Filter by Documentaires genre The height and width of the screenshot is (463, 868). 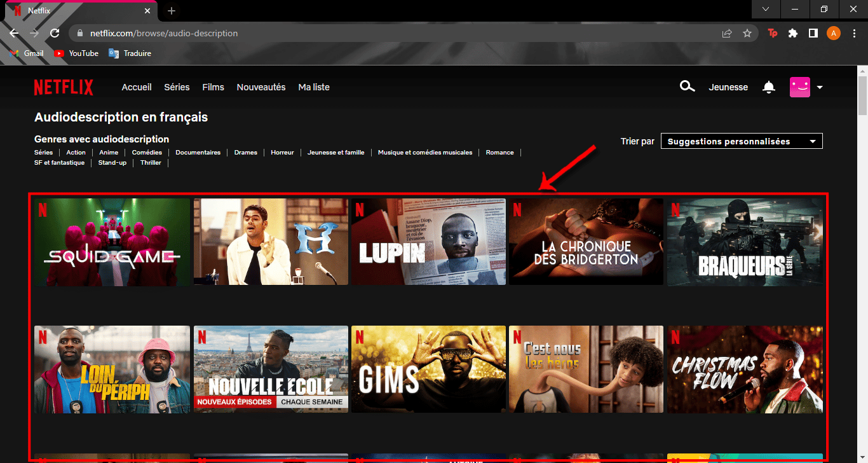point(198,153)
